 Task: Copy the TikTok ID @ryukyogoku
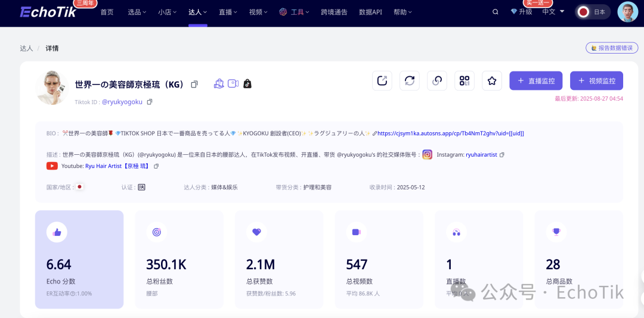click(150, 102)
